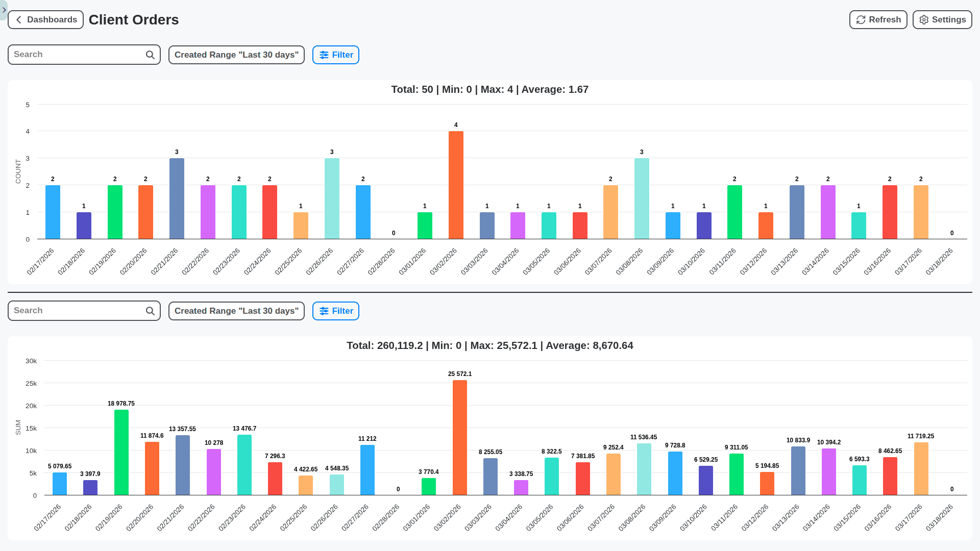The height and width of the screenshot is (551, 980).
Task: Click the Client Orders dashboard title
Action: click(134, 19)
